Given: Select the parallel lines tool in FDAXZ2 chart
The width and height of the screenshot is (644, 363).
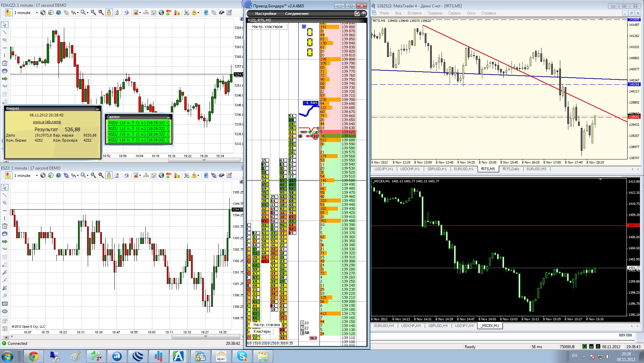Looking at the screenshot, I should click(x=5, y=40).
